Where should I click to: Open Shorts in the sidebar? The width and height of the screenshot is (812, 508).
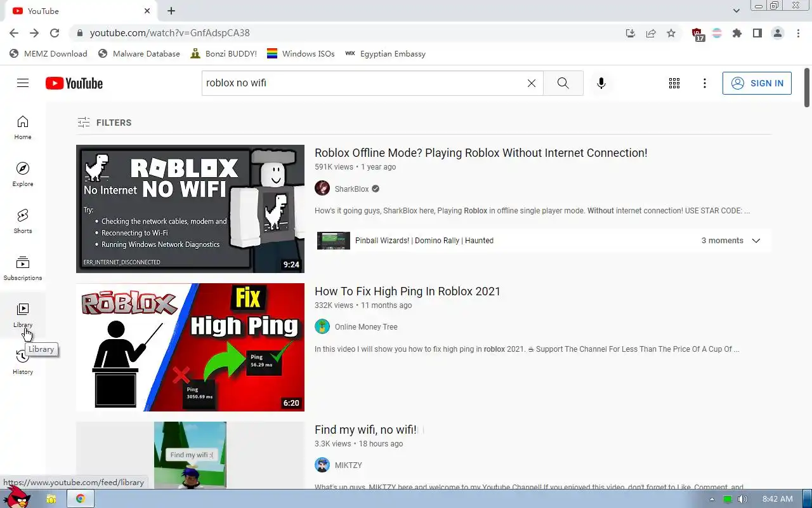[x=23, y=222]
